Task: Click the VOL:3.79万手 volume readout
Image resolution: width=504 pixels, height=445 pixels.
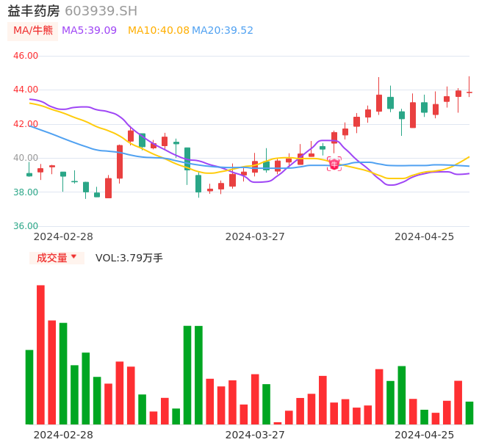Action: click(129, 258)
